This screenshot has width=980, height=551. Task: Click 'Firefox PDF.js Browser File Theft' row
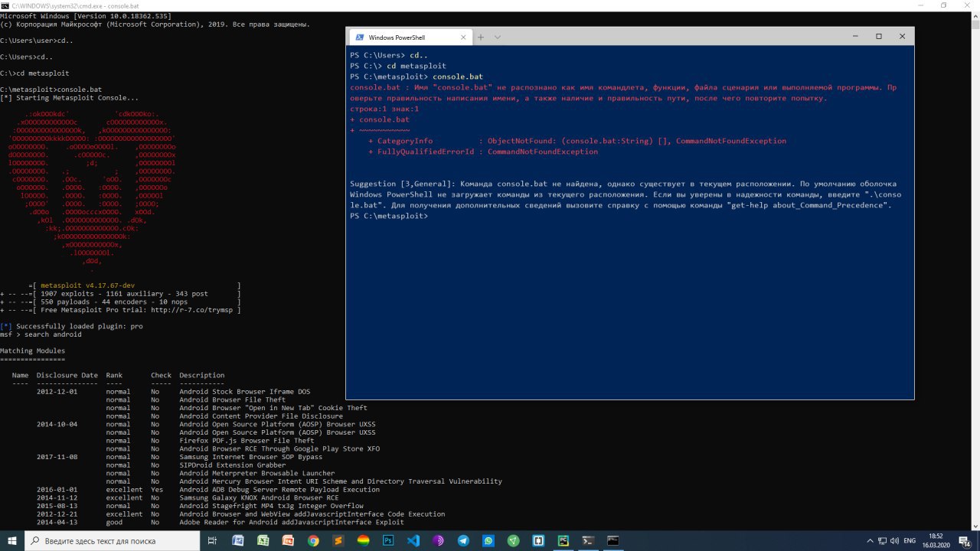pyautogui.click(x=247, y=441)
